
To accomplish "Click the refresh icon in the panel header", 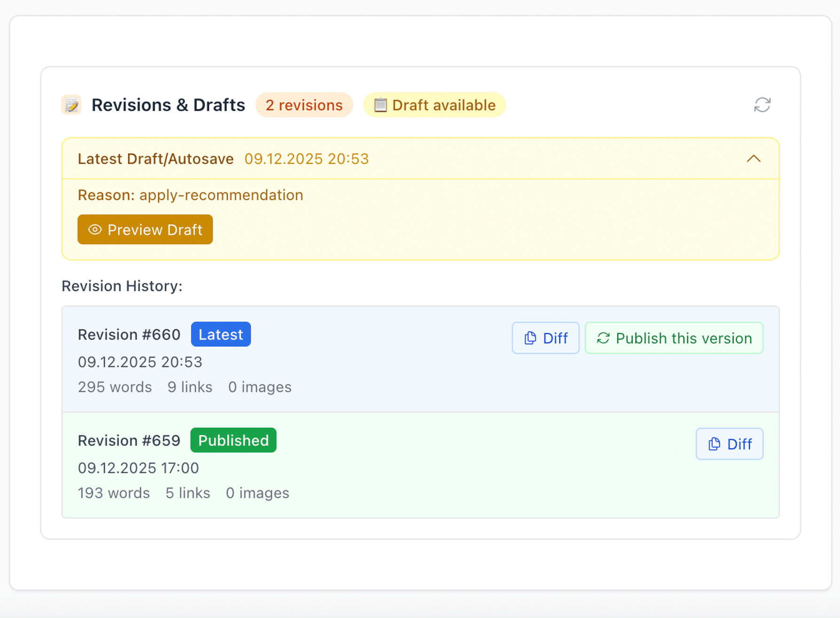I will click(x=762, y=104).
